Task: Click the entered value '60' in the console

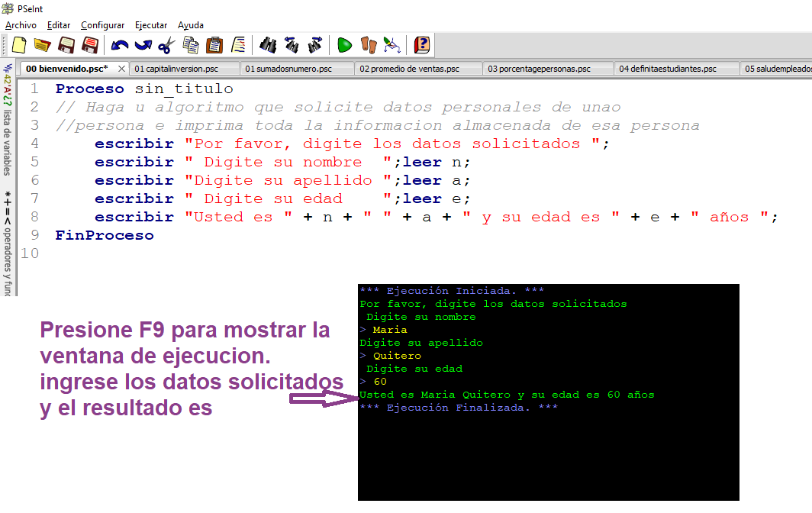Action: (380, 382)
